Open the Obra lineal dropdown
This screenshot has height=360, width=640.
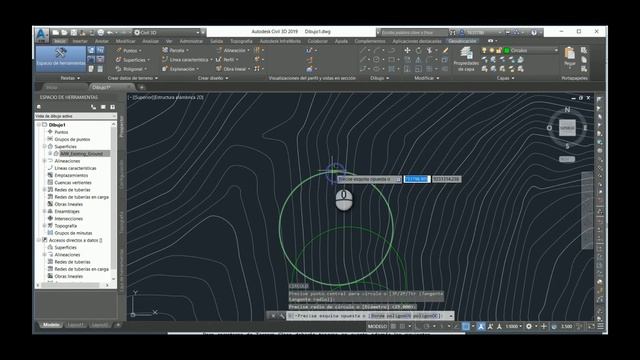pos(233,69)
